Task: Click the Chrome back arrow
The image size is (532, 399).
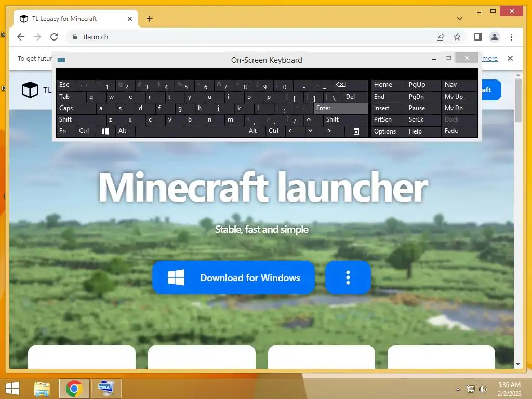Action: pos(21,37)
